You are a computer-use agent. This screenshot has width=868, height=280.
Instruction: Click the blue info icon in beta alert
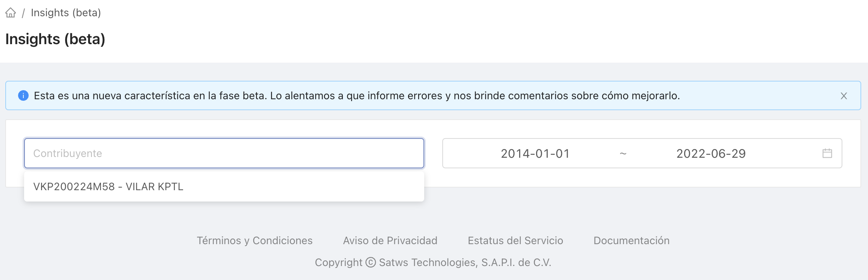coord(23,96)
